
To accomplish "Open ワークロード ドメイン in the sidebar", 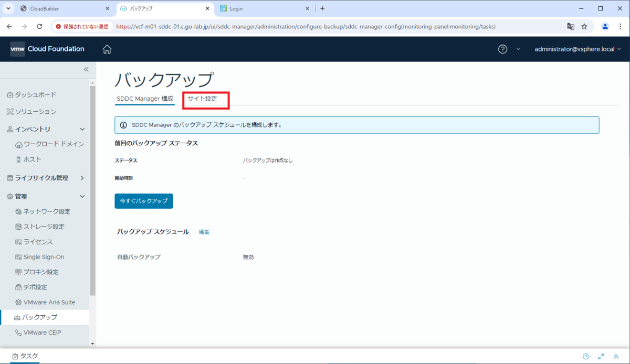I will point(50,144).
